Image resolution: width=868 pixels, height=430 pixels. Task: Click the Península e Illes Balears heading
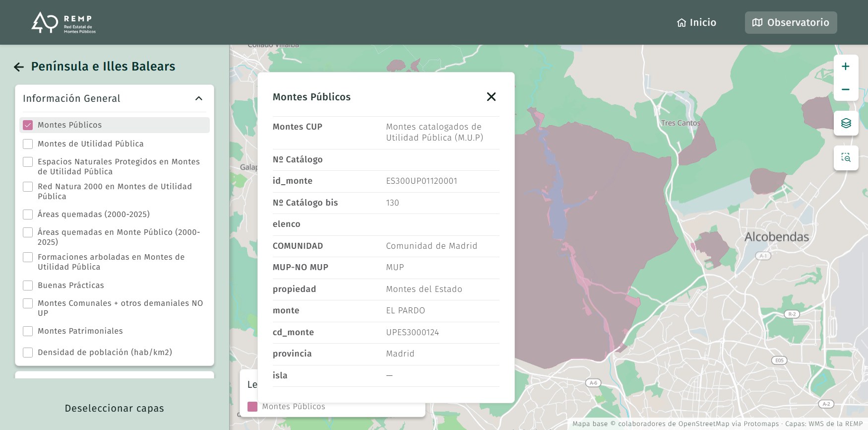103,67
